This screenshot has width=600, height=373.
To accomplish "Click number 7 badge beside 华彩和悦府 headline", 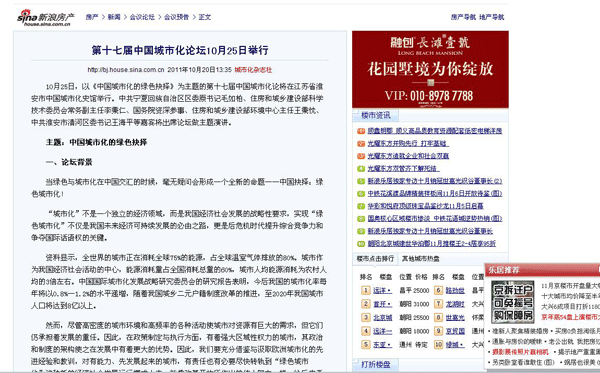I will pos(361,206).
